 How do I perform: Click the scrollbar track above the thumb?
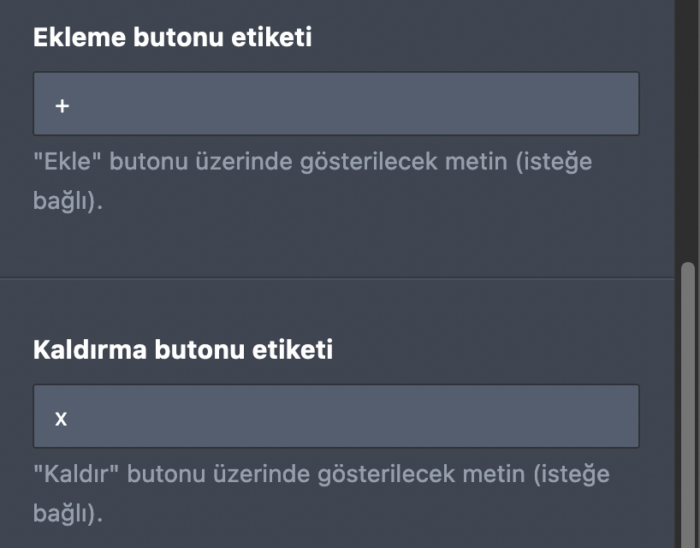686,130
